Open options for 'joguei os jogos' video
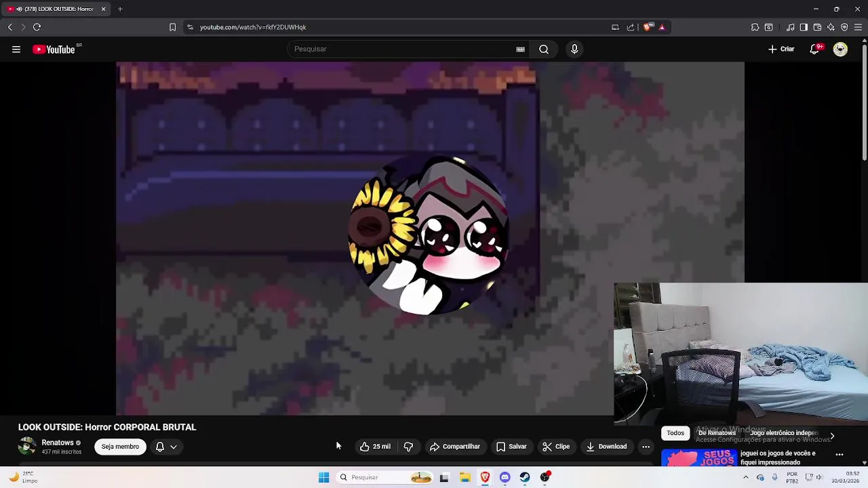868x488 pixels. 840,455
